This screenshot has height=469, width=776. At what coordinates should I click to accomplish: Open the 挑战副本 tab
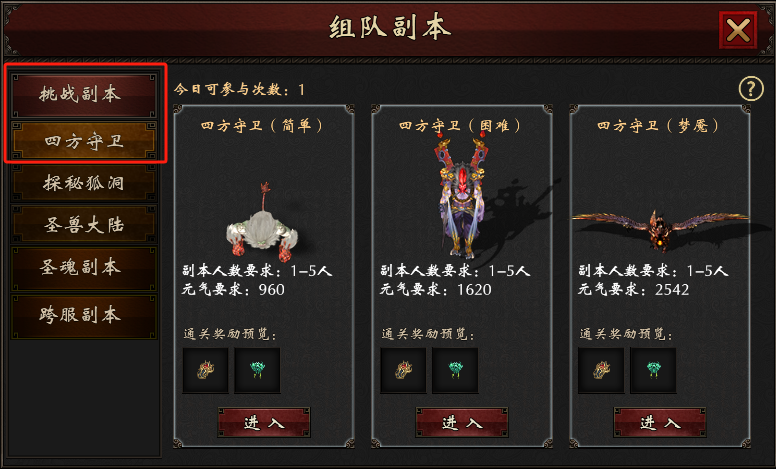(84, 95)
